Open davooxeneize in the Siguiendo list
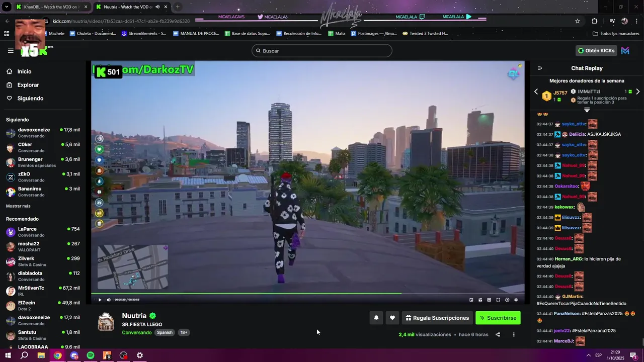644x362 pixels. 43,133
